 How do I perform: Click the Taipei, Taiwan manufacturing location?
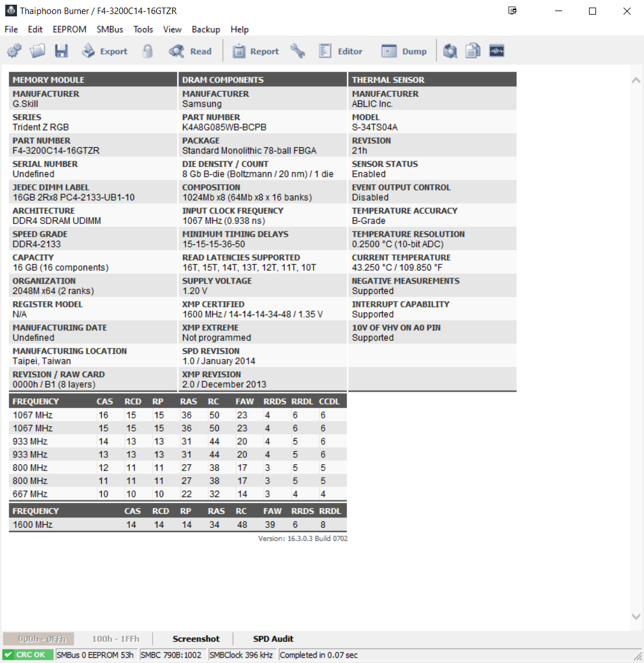[42, 361]
